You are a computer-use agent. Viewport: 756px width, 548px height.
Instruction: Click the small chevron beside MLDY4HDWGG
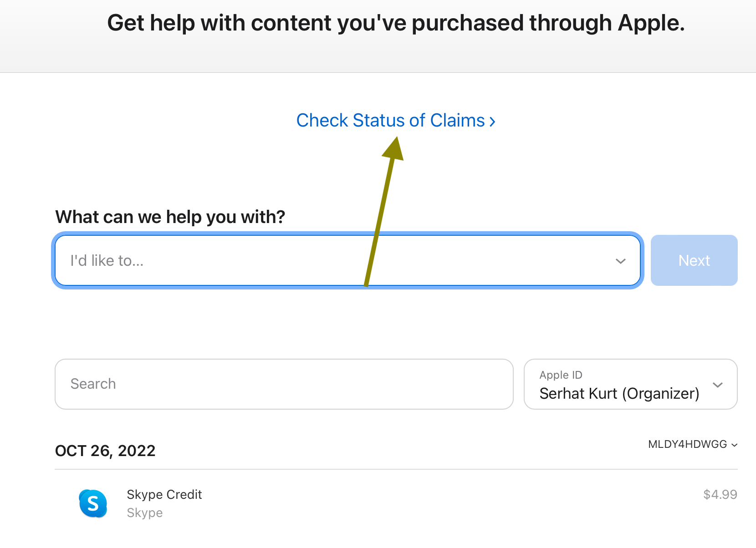pos(734,445)
